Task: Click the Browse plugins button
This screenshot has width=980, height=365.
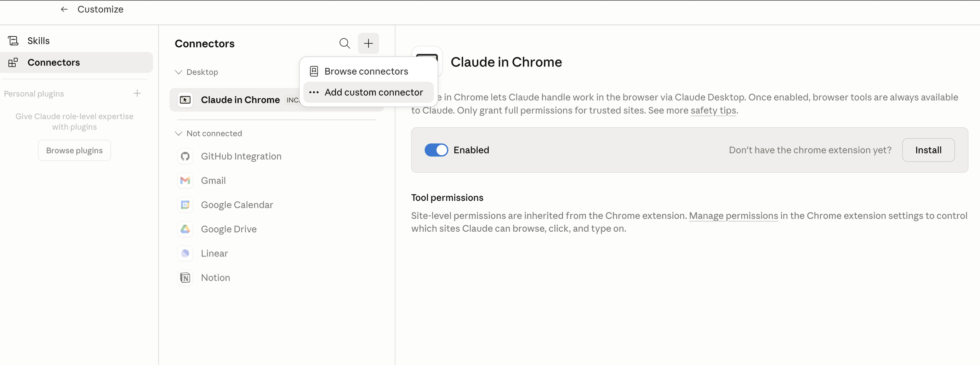Action: click(x=74, y=151)
